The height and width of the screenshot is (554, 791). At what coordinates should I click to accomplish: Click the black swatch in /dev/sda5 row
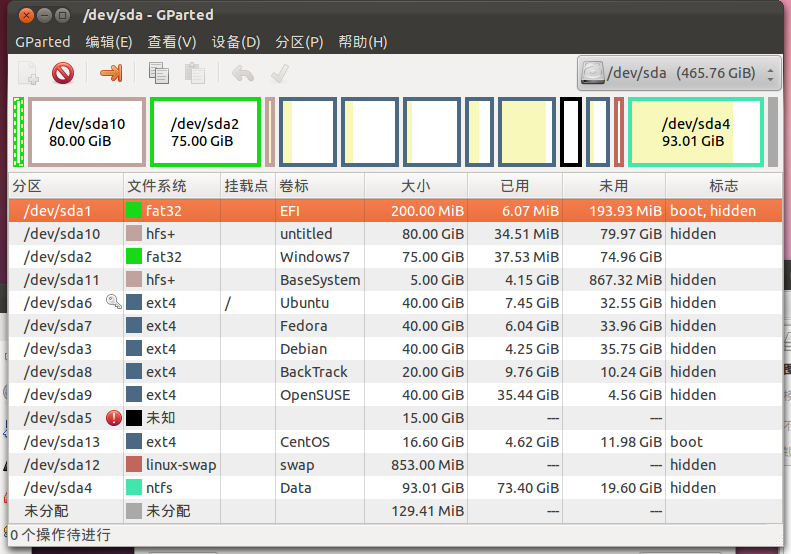pos(134,418)
